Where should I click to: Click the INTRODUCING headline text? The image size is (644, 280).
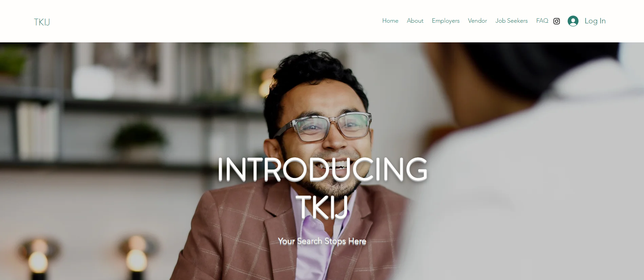(x=322, y=169)
